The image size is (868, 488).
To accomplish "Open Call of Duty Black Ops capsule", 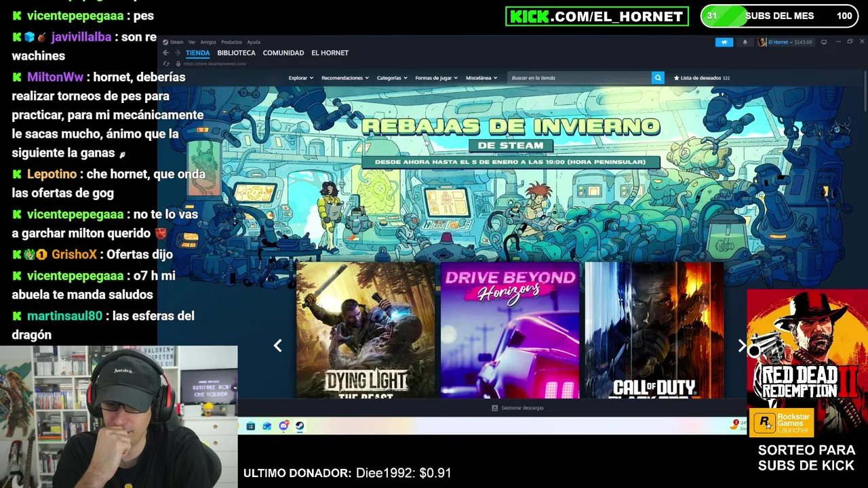I will click(654, 330).
